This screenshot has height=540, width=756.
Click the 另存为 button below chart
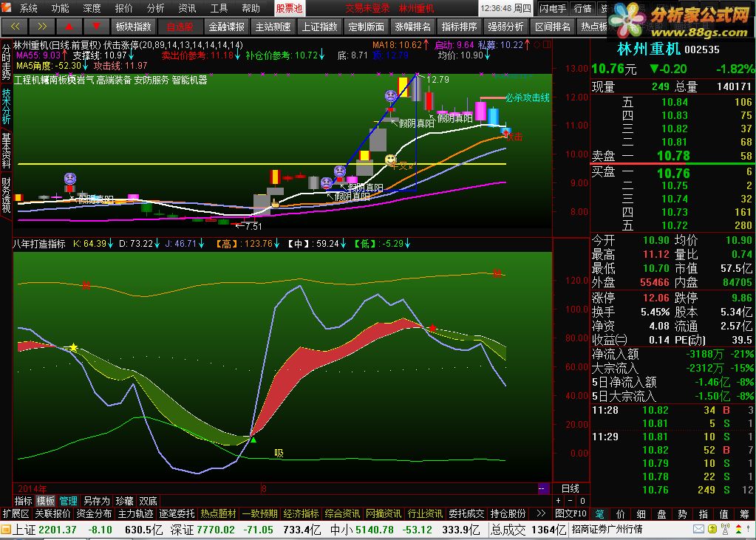pos(96,501)
